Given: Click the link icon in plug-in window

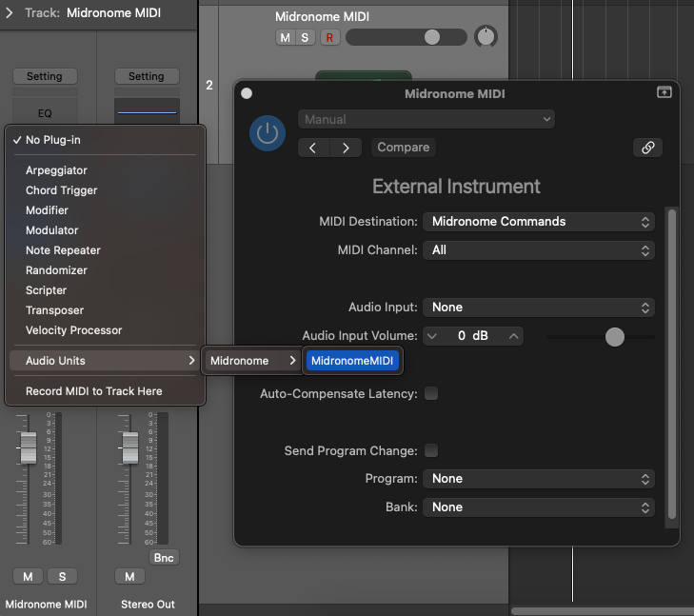Looking at the screenshot, I should (647, 148).
